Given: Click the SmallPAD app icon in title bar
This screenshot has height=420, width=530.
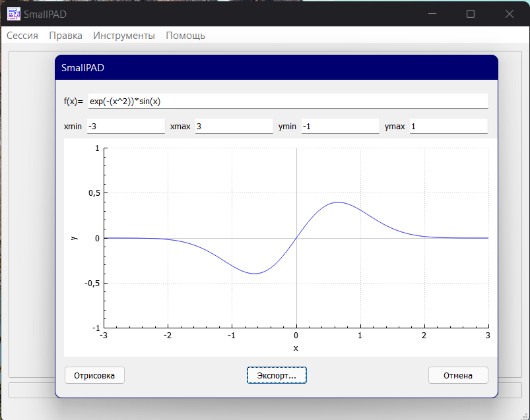Looking at the screenshot, I should [13, 14].
